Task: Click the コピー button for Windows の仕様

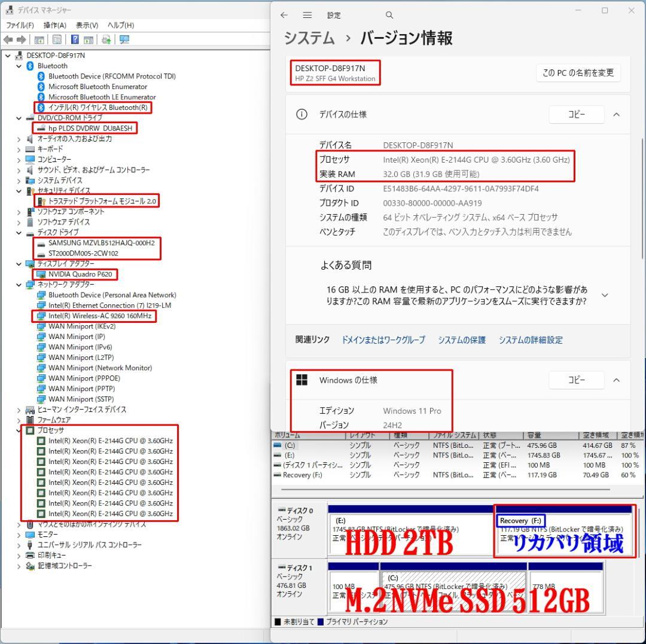Action: 576,380
